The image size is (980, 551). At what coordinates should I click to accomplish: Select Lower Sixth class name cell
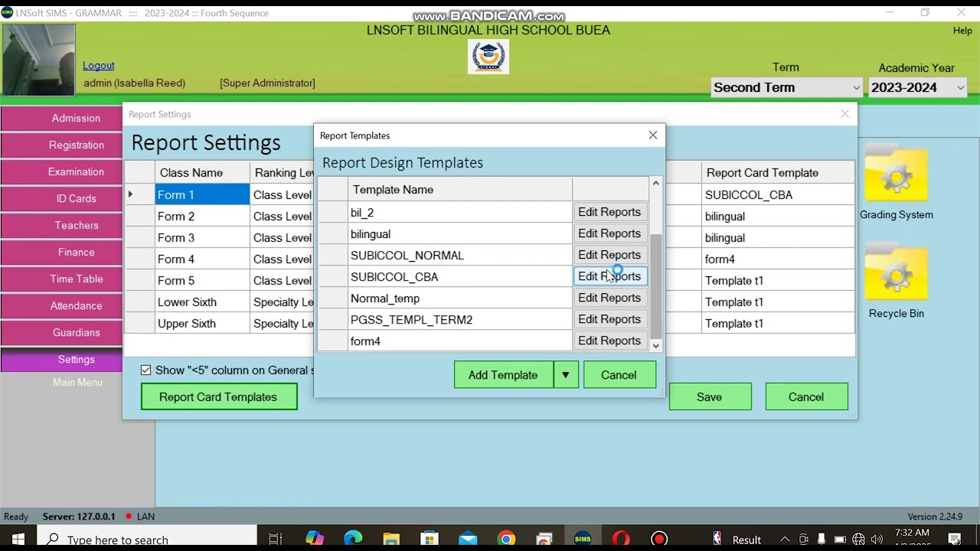click(x=202, y=302)
